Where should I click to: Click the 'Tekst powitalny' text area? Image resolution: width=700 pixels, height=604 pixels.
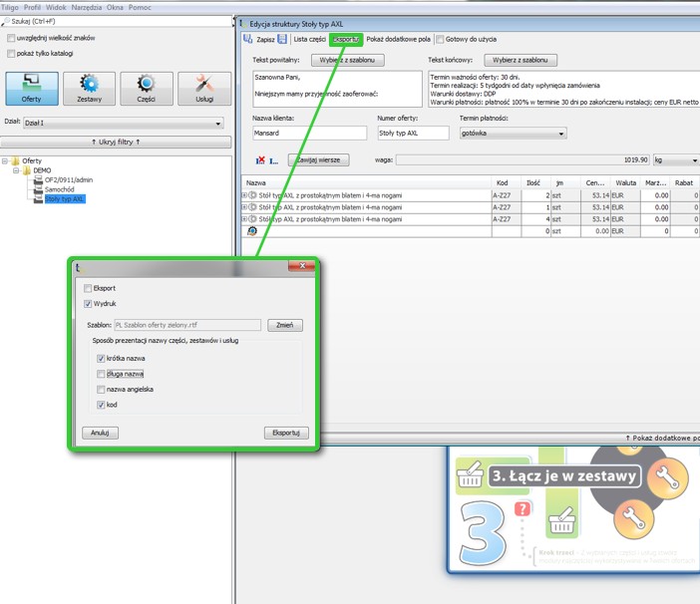[337, 89]
